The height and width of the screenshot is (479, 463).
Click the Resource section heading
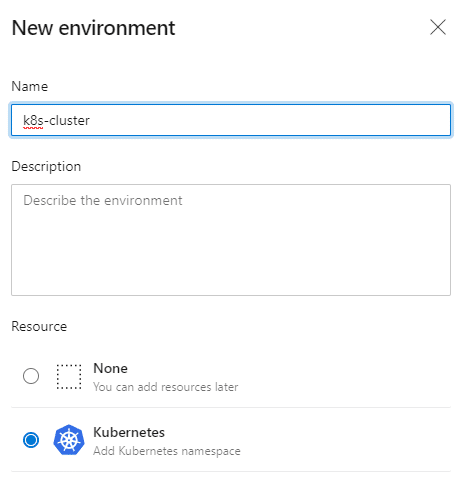(39, 326)
